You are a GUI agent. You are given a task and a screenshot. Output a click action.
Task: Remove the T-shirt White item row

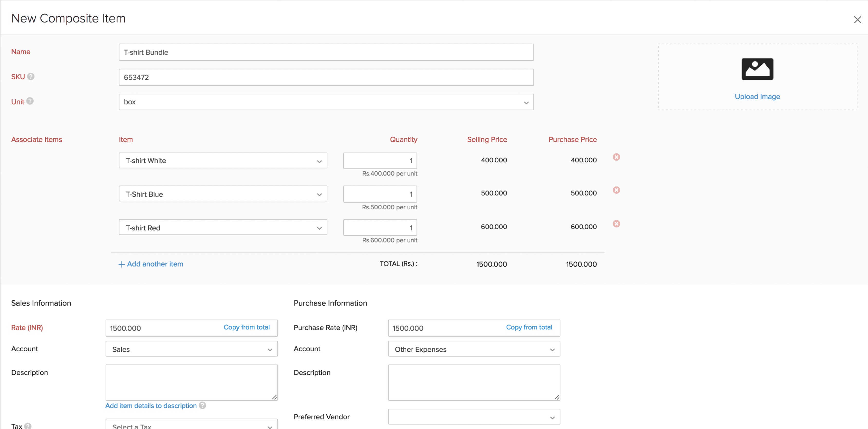click(616, 157)
